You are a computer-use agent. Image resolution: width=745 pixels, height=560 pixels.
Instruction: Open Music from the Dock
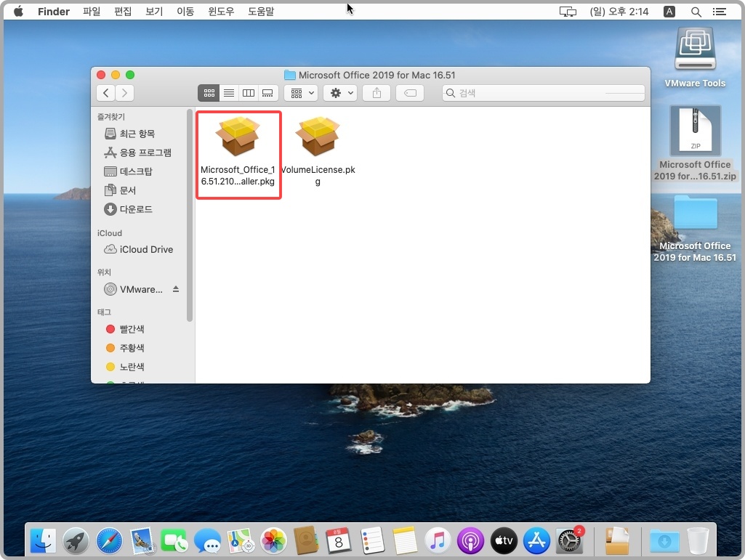tap(438, 540)
